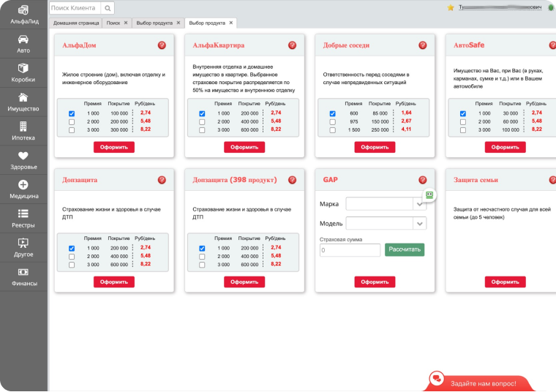Click the Защита семьи card title
The width and height of the screenshot is (556, 392).
(x=476, y=180)
